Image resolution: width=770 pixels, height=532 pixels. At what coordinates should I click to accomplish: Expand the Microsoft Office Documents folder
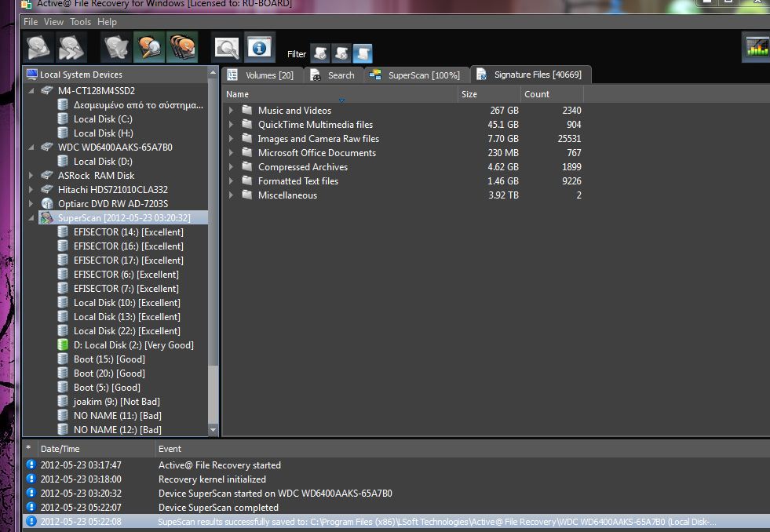click(x=231, y=153)
